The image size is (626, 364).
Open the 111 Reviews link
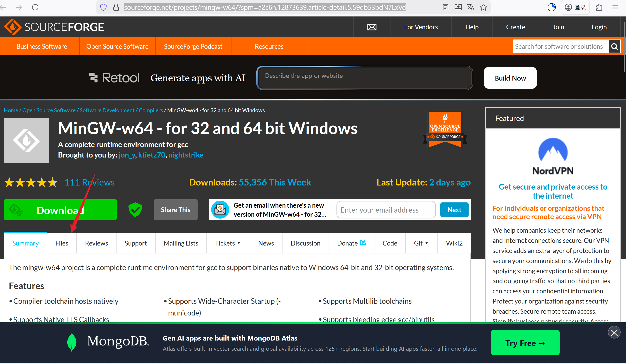tap(89, 183)
